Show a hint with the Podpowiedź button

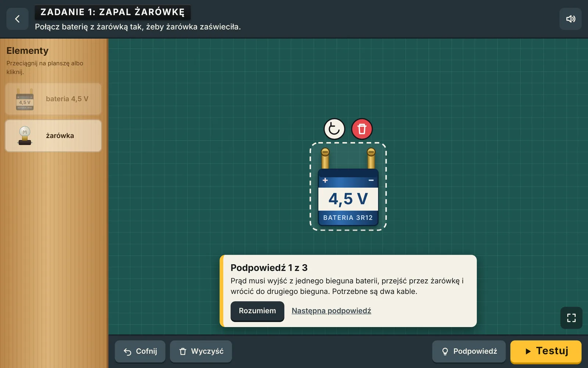[469, 351]
